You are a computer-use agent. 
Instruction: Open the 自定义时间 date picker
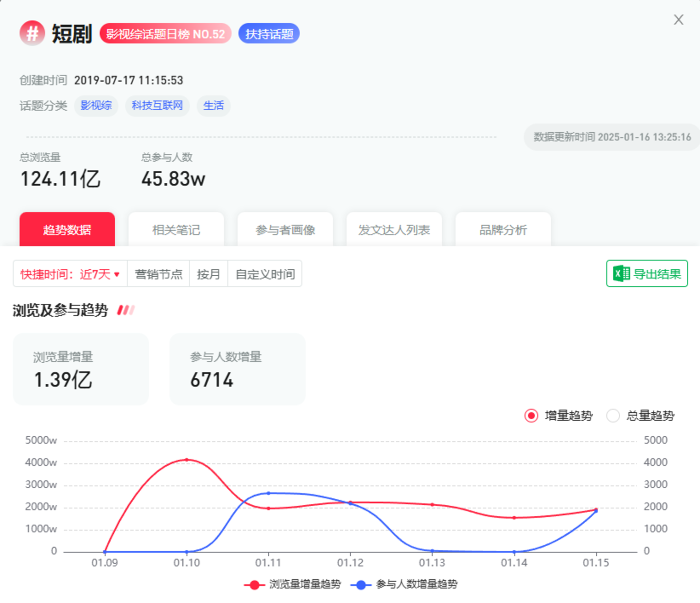coord(265,274)
